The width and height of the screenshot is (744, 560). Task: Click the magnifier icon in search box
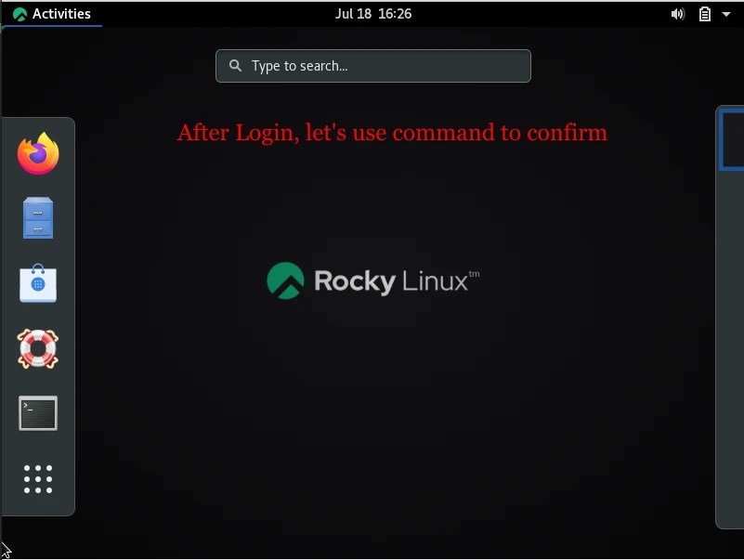(x=235, y=66)
